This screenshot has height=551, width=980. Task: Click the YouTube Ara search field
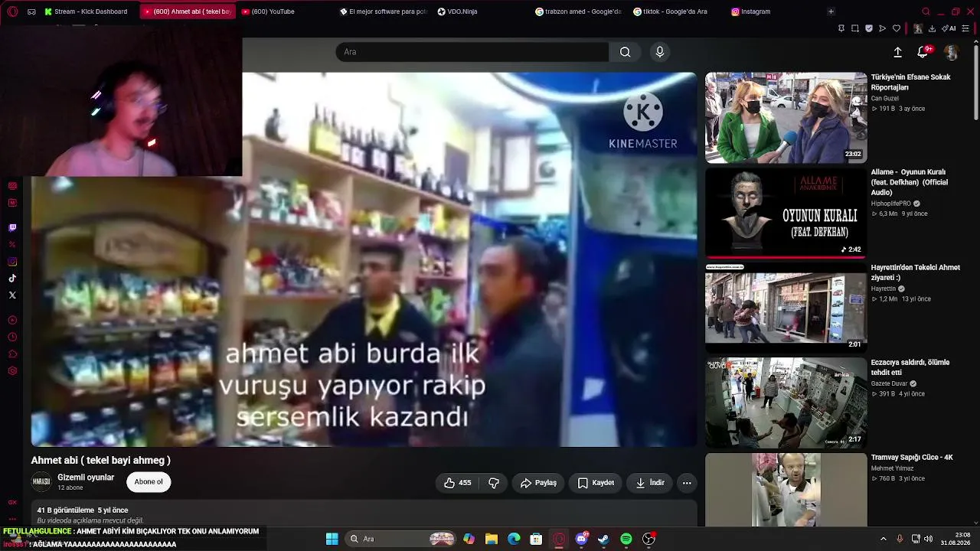pos(472,52)
